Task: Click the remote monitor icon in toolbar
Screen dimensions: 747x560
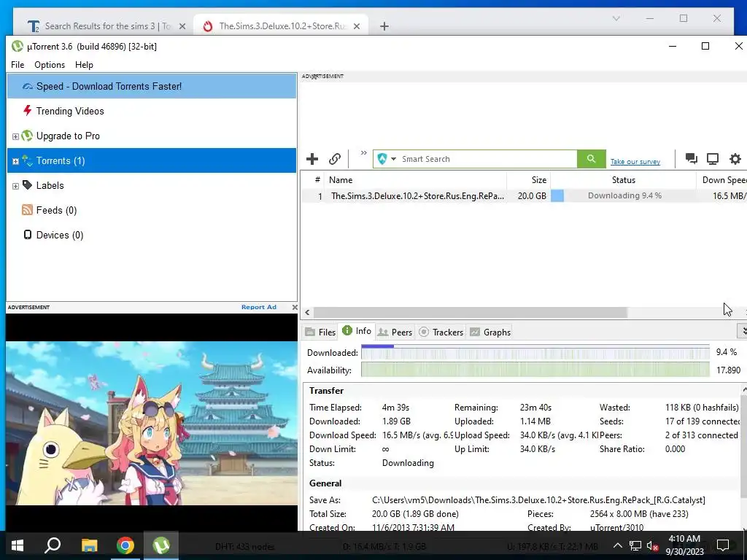Action: [x=713, y=158]
